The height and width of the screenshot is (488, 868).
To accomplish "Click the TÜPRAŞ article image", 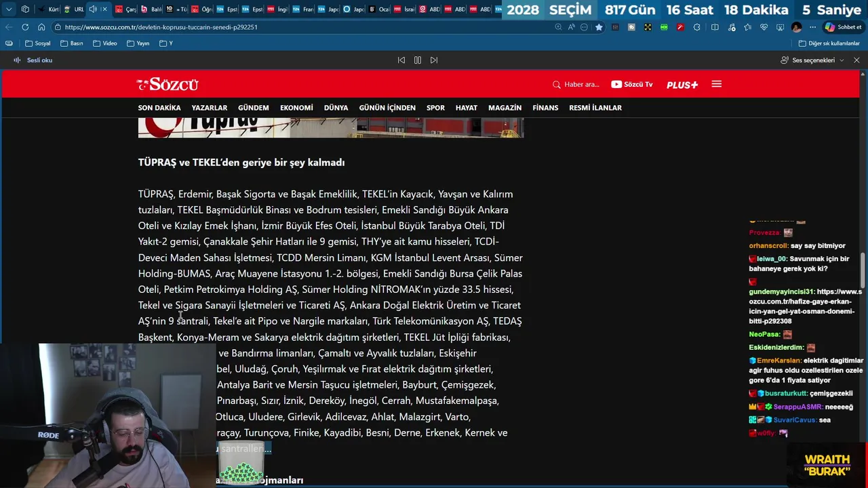I will (331, 128).
